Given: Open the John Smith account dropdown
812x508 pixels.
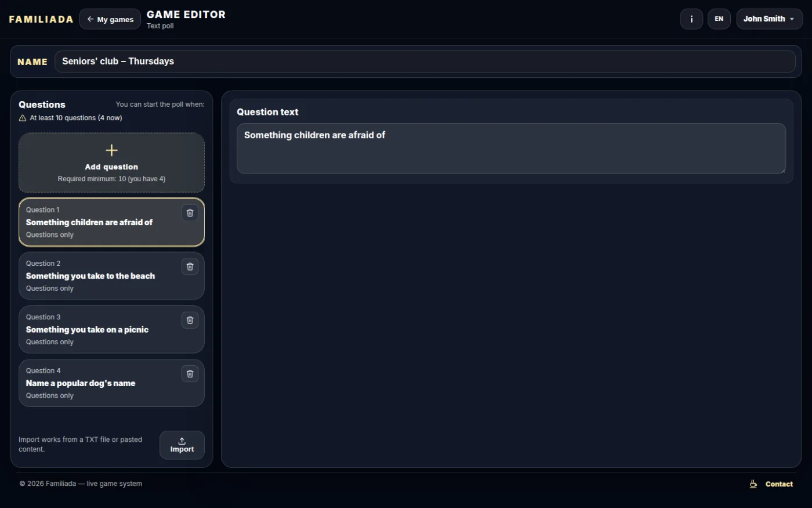Looking at the screenshot, I should (769, 19).
